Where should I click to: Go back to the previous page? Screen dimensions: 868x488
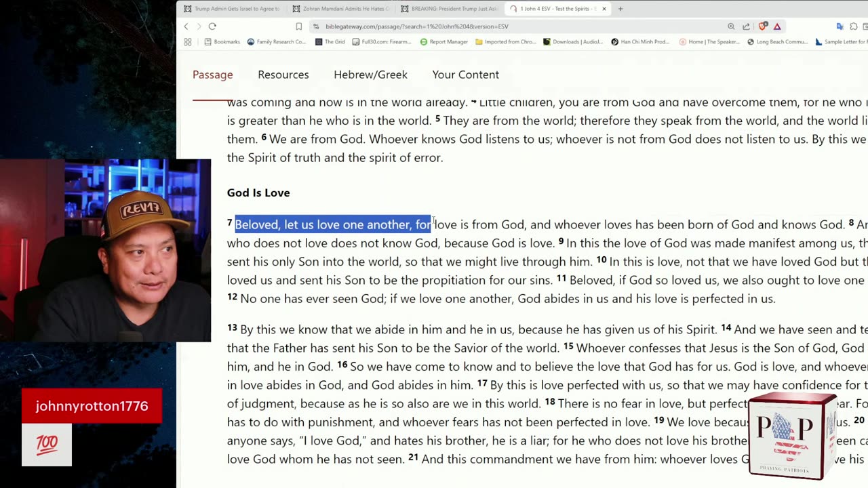(186, 26)
